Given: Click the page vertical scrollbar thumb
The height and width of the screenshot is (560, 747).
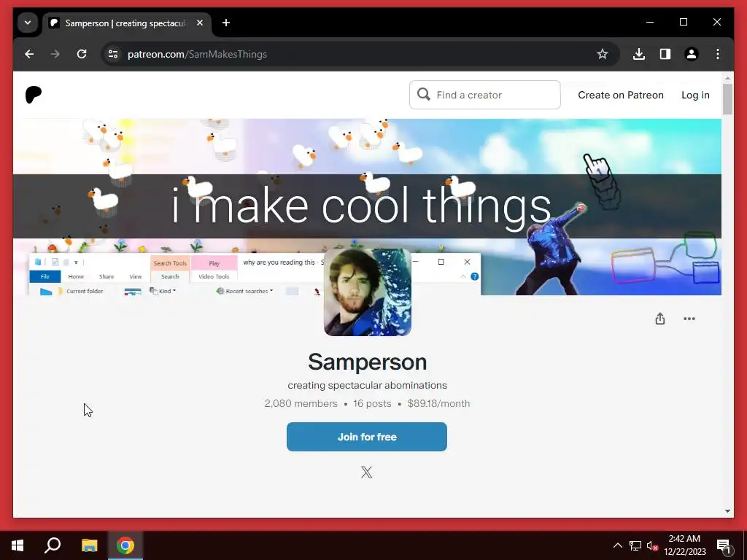Looking at the screenshot, I should click(727, 99).
